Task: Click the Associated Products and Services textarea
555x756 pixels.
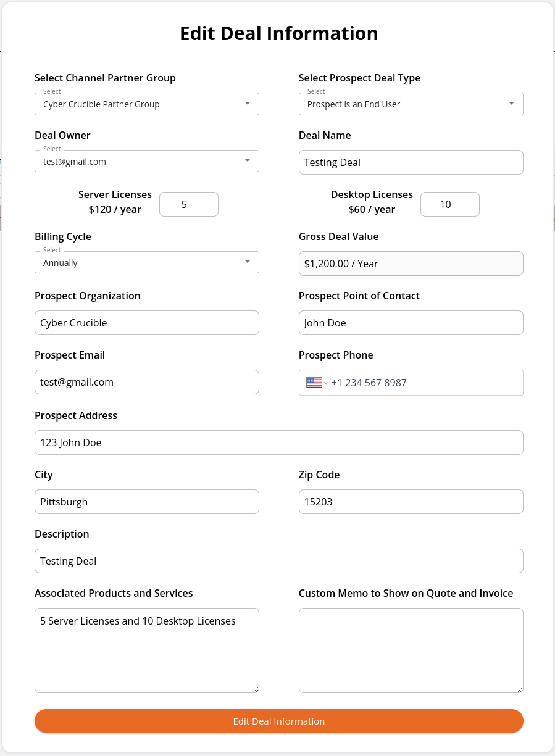Action: [147, 650]
